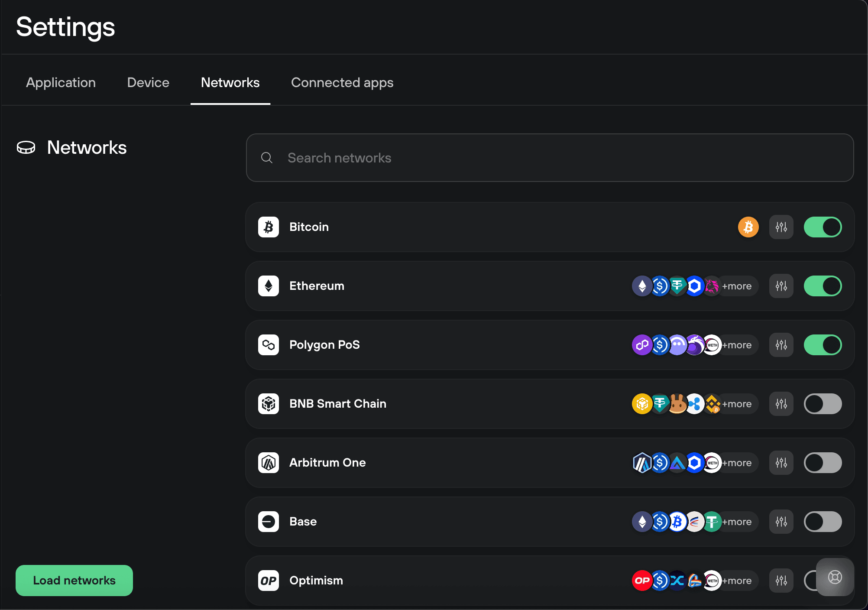Screen dimensions: 868x610
Task: Enable the Base network toggle
Action: [823, 522]
